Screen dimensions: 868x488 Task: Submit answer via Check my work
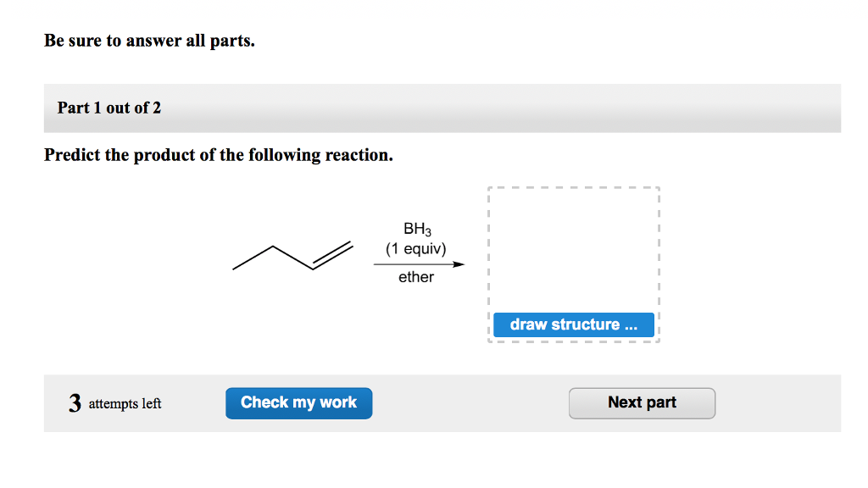[x=298, y=402]
